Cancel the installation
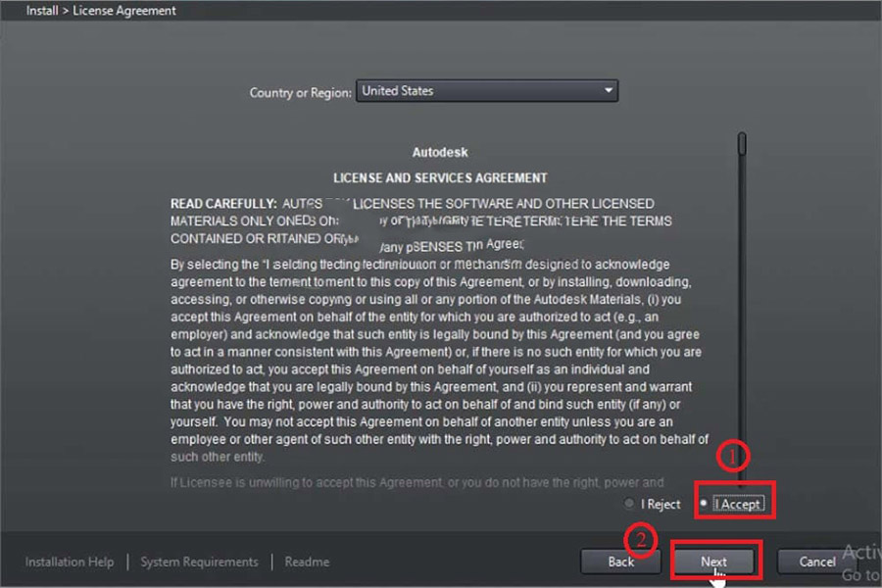Screen dimensions: 882x588 [x=816, y=561]
